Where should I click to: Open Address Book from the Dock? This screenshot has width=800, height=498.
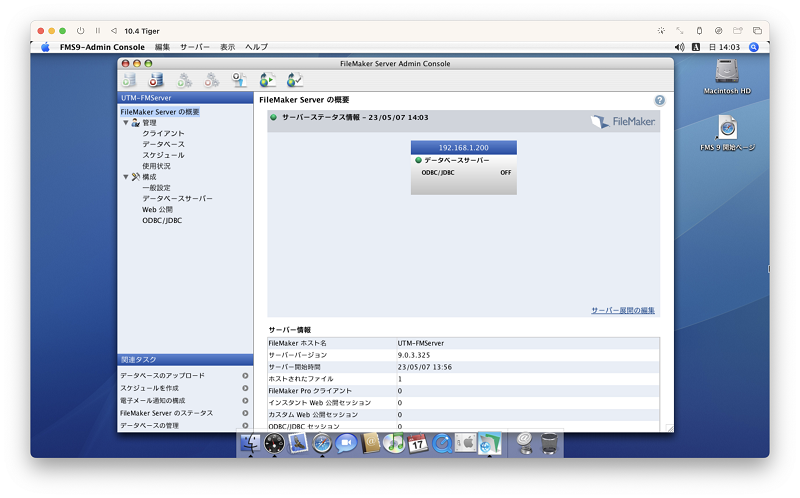tap(370, 443)
